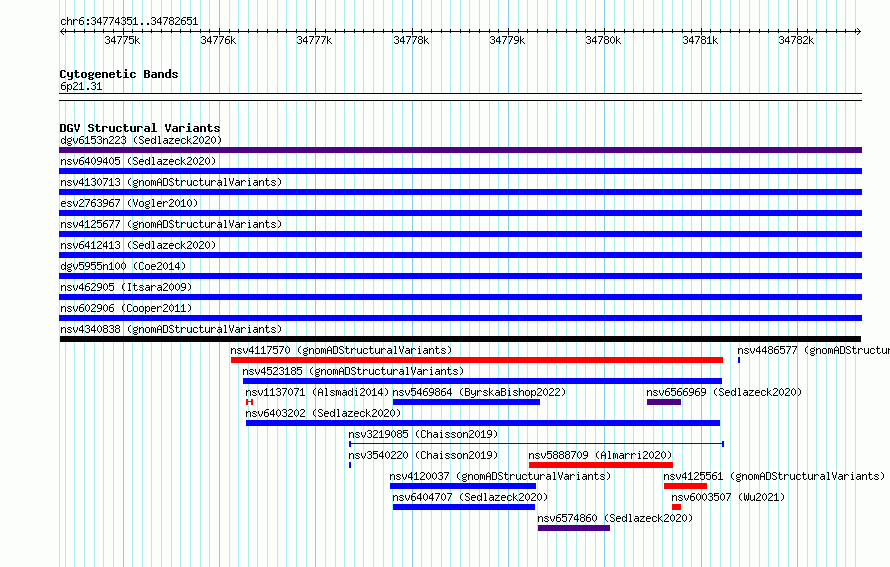This screenshot has height=567, width=890.
Task: Click the blue bar of nsv6404707
Action: coord(464,507)
